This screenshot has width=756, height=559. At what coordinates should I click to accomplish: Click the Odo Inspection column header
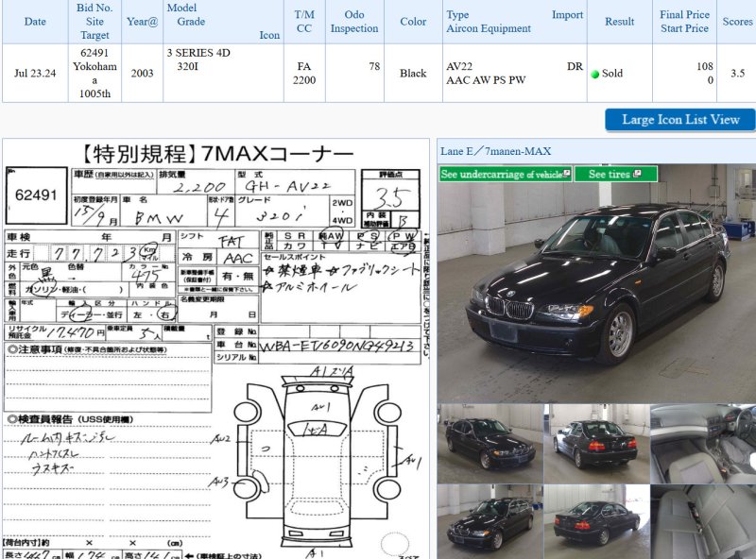tap(354, 22)
